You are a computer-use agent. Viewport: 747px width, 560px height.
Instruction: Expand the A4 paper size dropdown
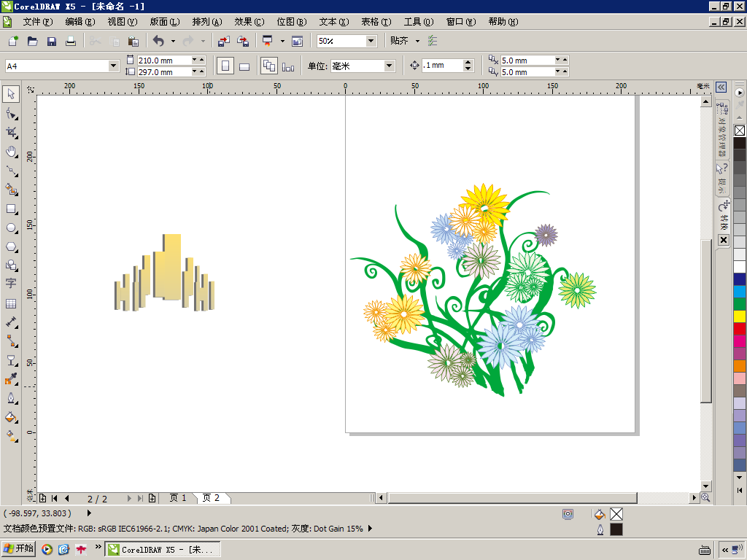tap(113, 66)
